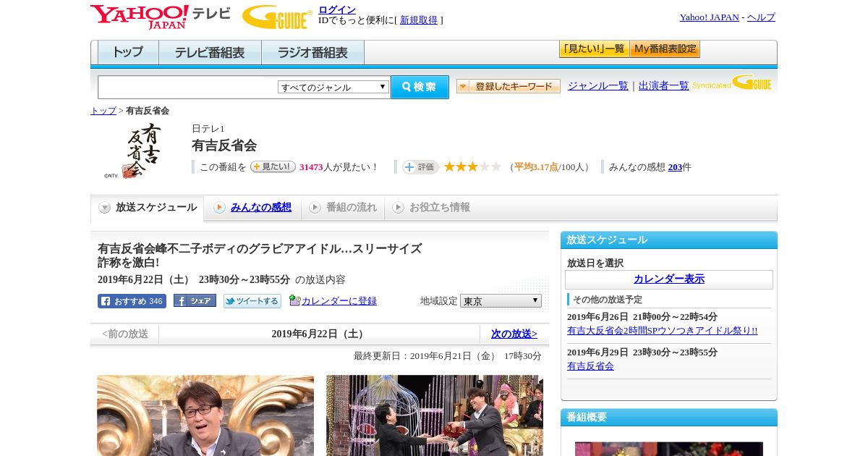Click the 番組概要 panel thumbnail image
The image size is (868, 456).
click(x=669, y=449)
